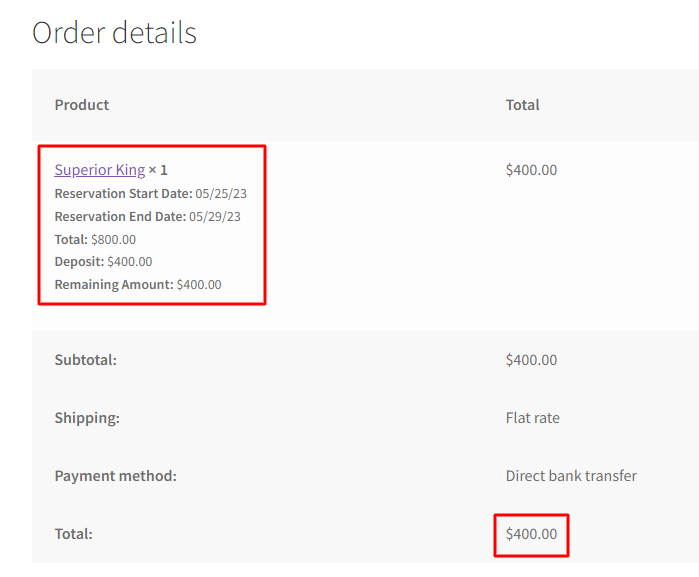Click the Order details heading
The height and width of the screenshot is (577, 699).
tap(114, 33)
